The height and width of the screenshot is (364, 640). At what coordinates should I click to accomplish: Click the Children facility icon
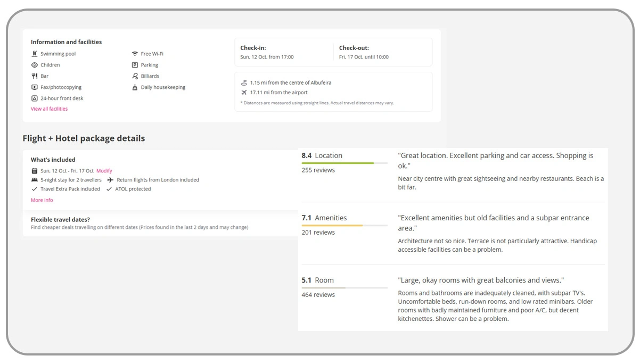tap(35, 64)
